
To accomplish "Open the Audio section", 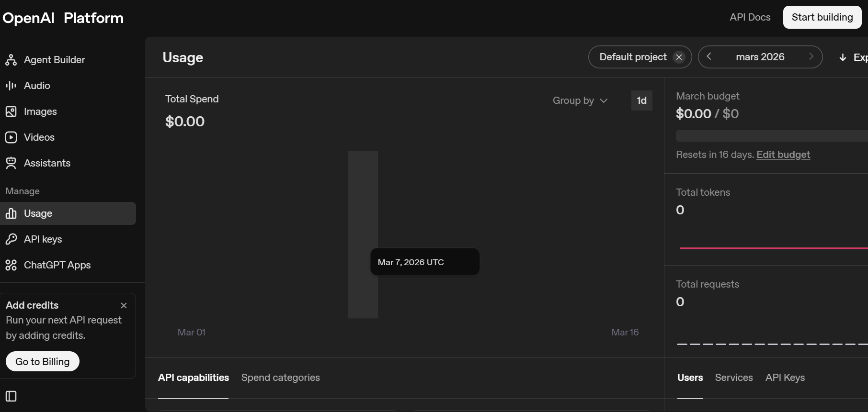I will click(68, 86).
